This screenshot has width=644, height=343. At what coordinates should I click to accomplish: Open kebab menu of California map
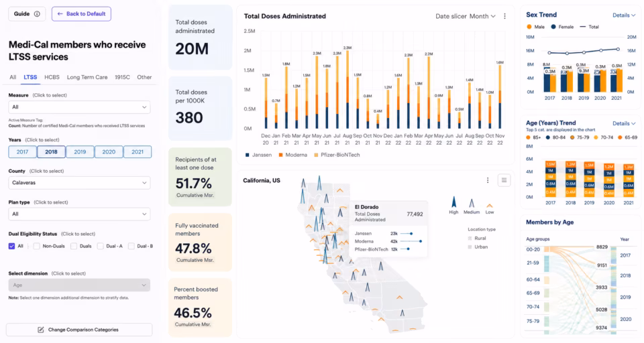488,180
